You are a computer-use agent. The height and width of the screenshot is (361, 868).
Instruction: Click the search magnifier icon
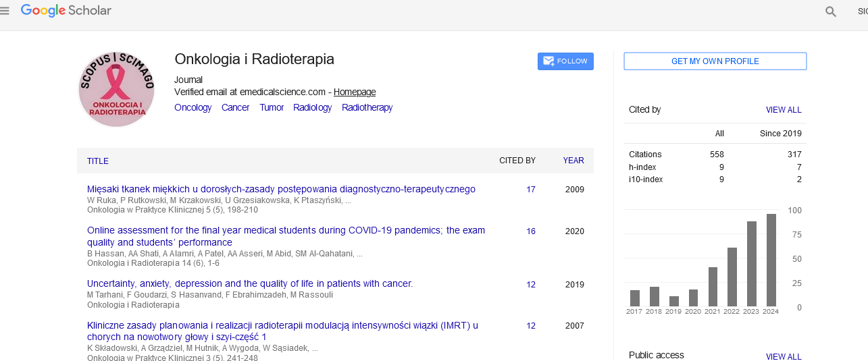pyautogui.click(x=831, y=11)
